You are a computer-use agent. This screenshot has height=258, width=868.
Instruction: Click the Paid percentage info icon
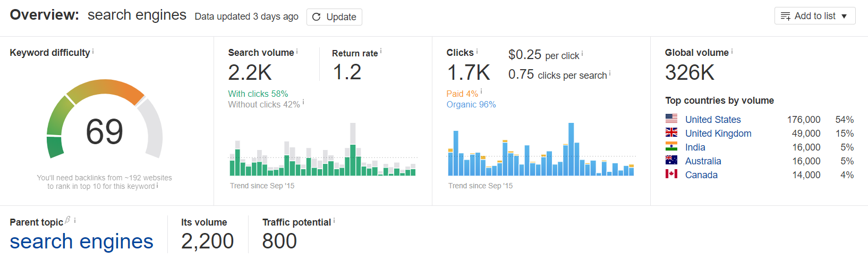pos(481,91)
